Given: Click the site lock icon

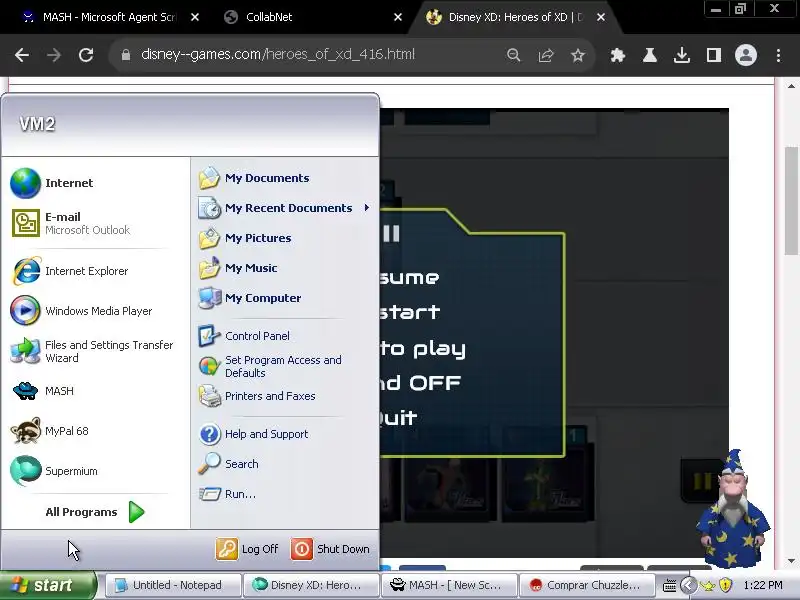Looking at the screenshot, I should pos(126,55).
